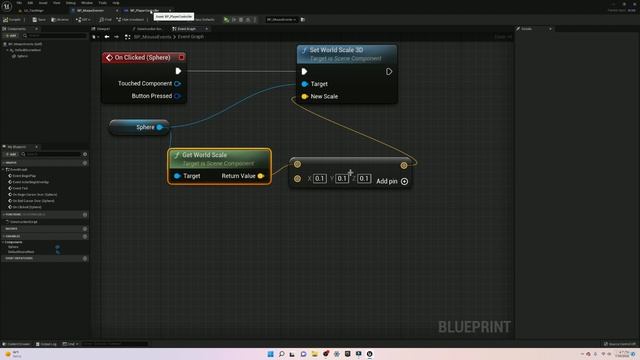Image resolution: width=640 pixels, height=360 pixels.
Task: Click the Touched Component output pin
Action: [x=177, y=83]
